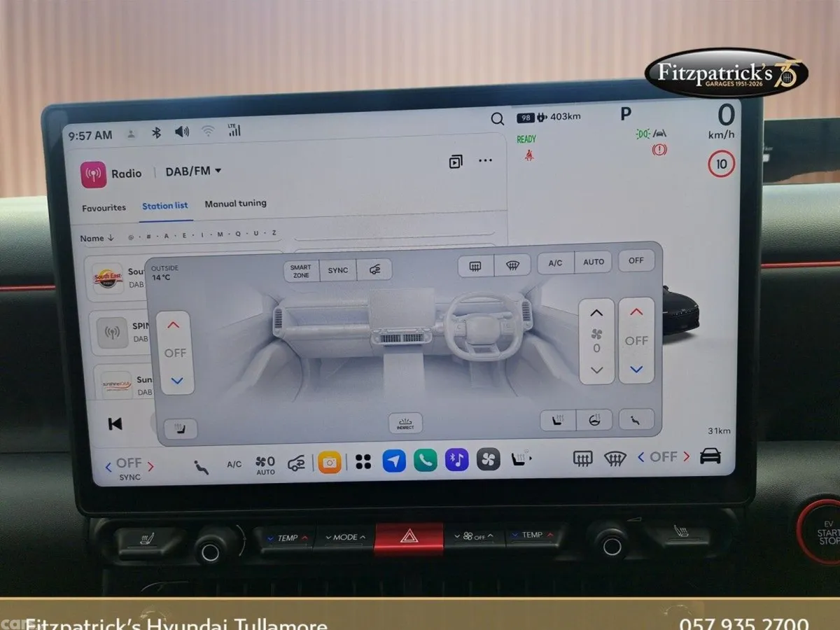Tap the previous track skip icon

pos(115,423)
